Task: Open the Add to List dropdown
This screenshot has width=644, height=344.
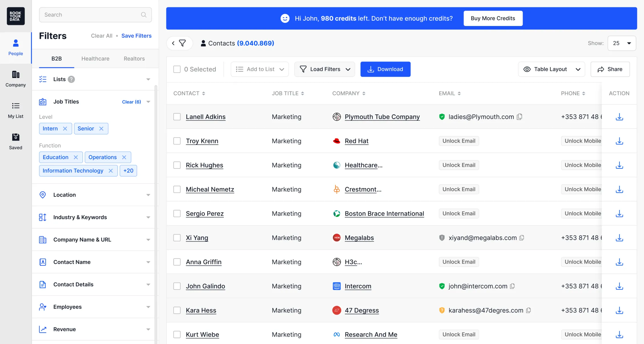Action: (260, 69)
